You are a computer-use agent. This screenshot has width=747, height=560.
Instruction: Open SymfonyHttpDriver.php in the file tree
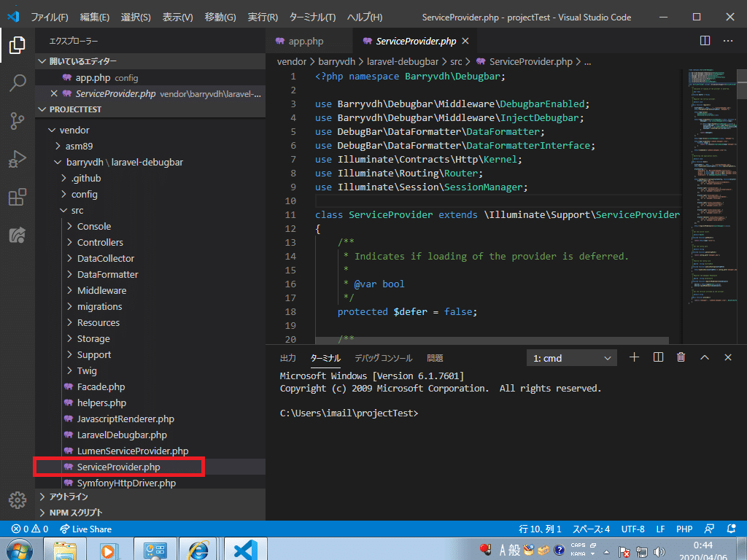(150, 483)
